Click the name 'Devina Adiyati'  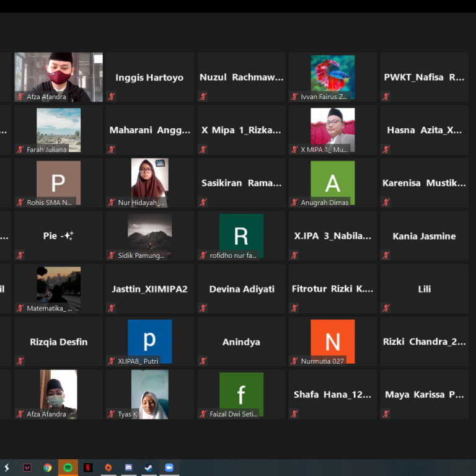pyautogui.click(x=242, y=289)
